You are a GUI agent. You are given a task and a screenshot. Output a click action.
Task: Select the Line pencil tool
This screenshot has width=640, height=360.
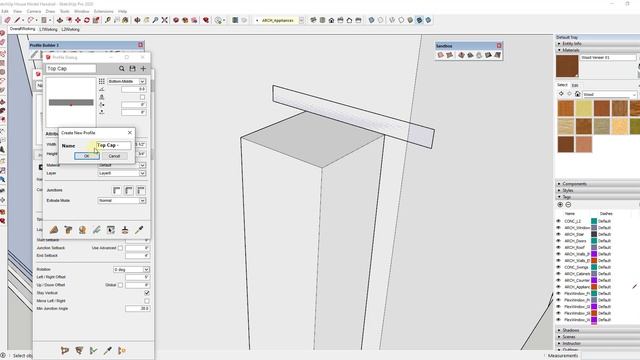(17, 20)
